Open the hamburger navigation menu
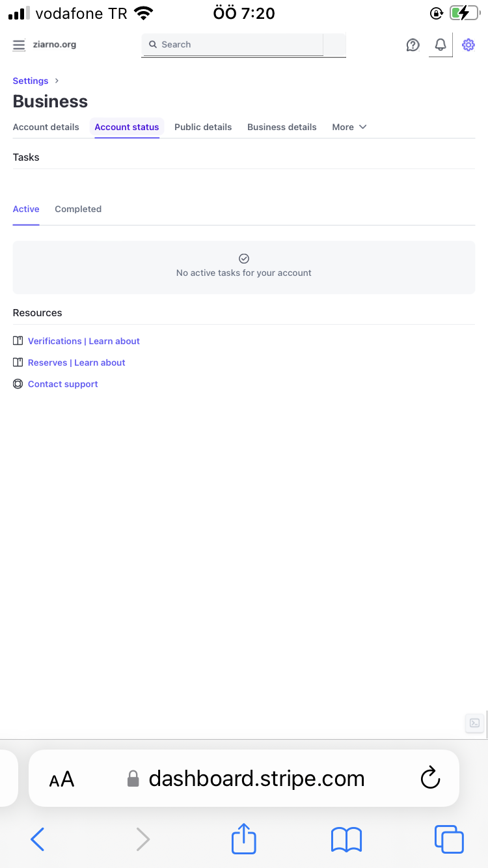 point(19,45)
